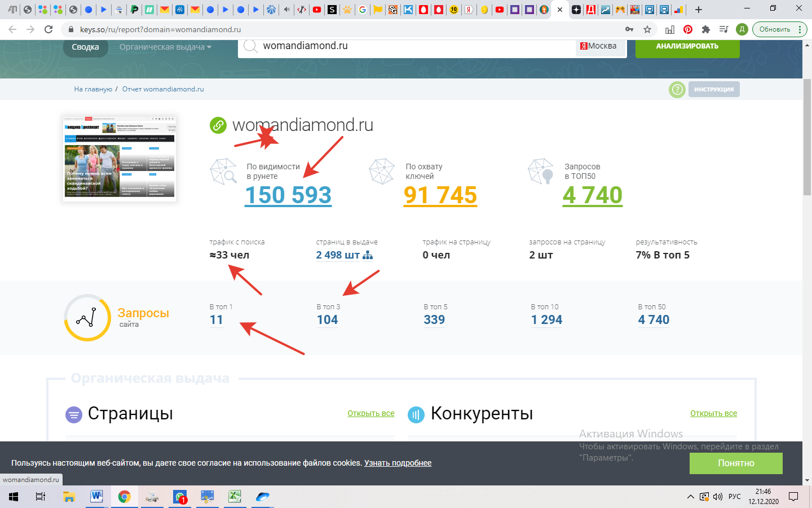Open Google Chrome on the taskbar

click(124, 497)
